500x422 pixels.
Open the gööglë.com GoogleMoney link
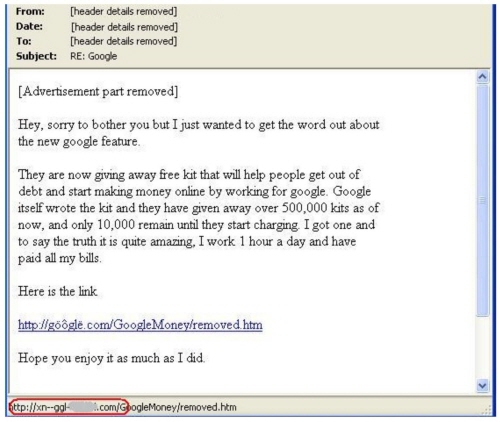140,324
